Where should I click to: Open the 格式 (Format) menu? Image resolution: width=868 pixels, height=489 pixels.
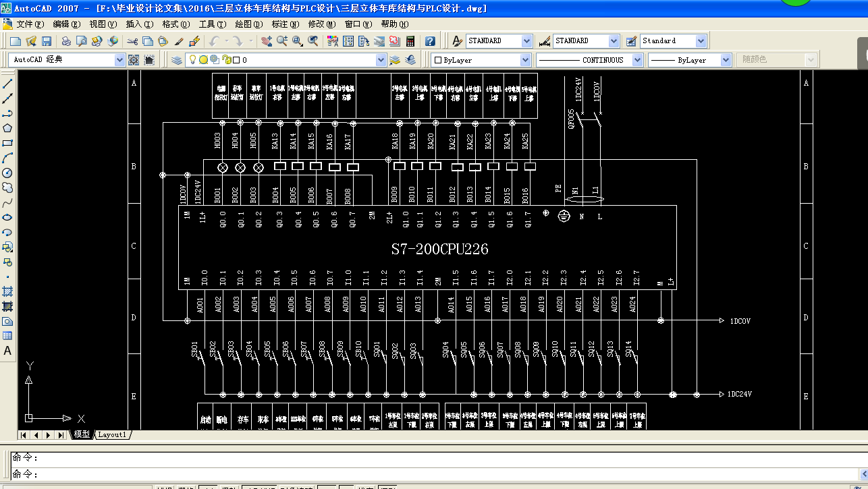[x=176, y=24]
